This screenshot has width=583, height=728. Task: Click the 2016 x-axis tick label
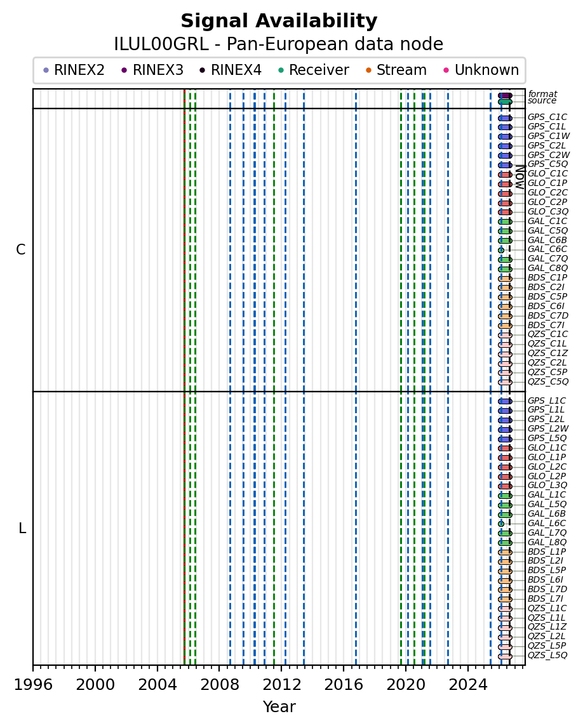pos(344,685)
